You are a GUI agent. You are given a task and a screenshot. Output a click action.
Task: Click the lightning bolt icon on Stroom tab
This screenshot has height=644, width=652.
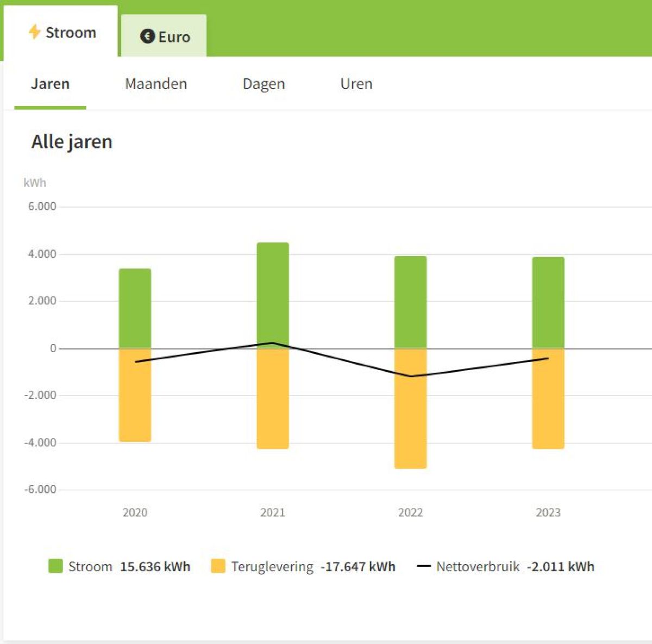(34, 32)
